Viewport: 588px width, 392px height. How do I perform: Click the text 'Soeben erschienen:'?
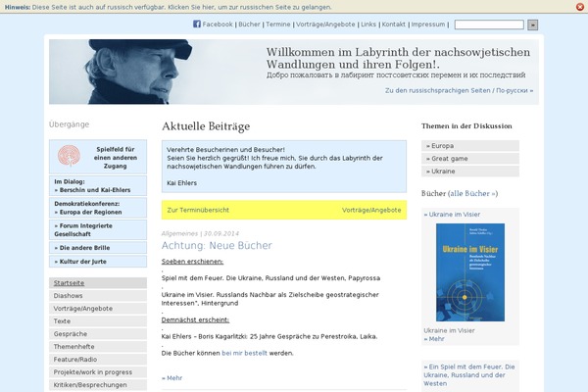[x=192, y=262]
